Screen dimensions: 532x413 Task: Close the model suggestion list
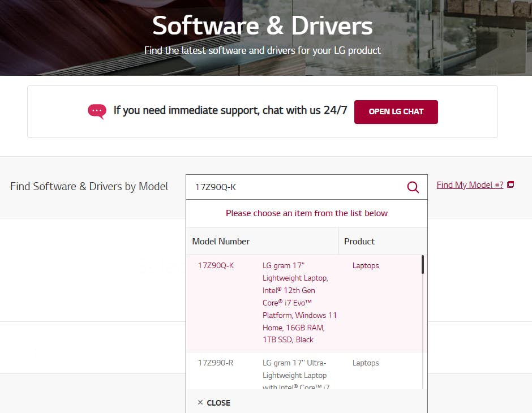[214, 403]
